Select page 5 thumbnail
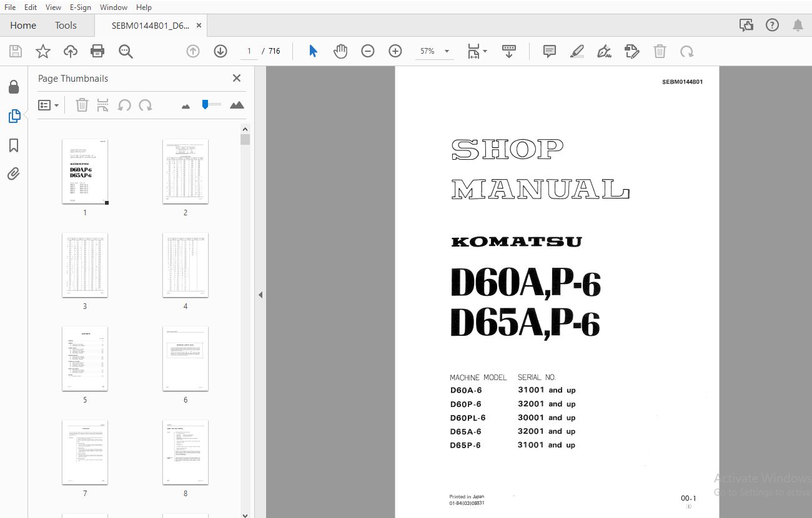Image resolution: width=812 pixels, height=518 pixels. click(x=85, y=358)
